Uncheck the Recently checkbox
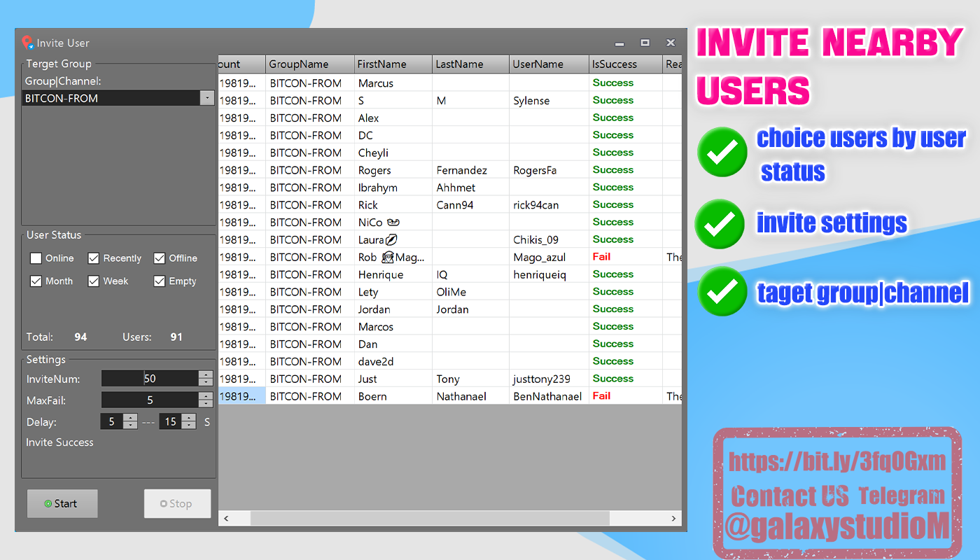 (x=93, y=258)
